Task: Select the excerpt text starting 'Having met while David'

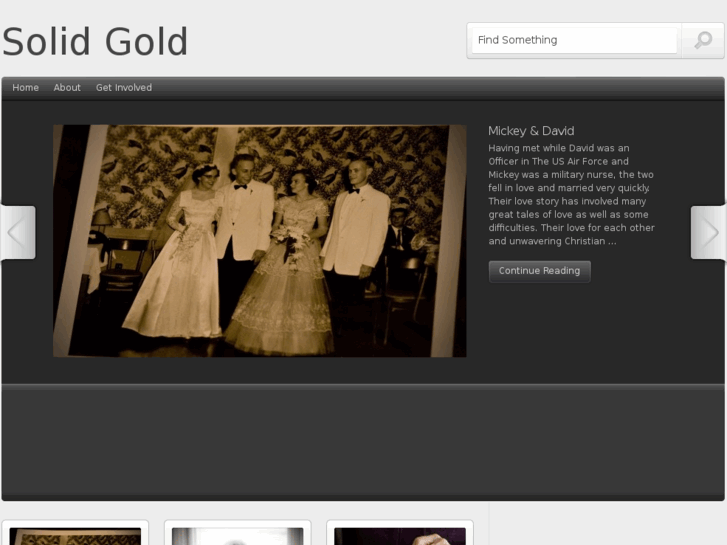Action: (x=571, y=194)
